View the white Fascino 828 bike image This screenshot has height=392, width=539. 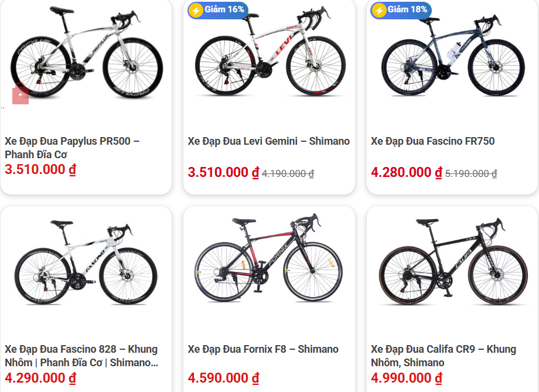(x=86, y=263)
